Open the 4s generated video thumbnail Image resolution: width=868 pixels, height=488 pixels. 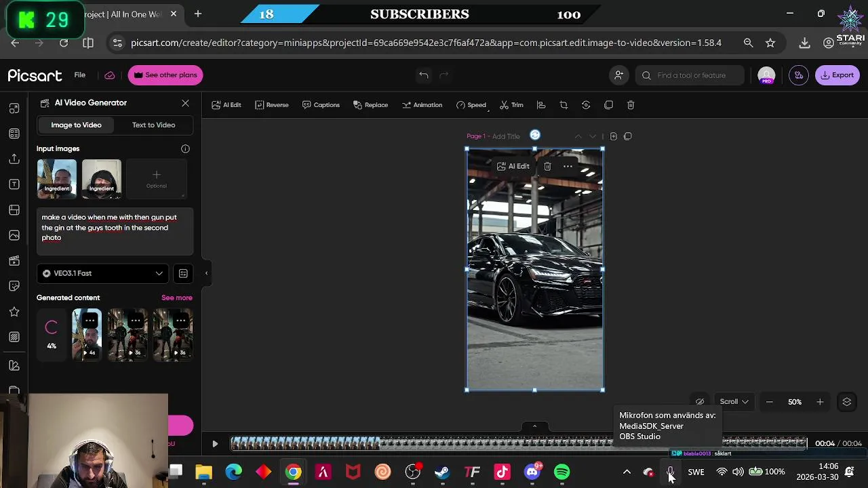tap(87, 334)
